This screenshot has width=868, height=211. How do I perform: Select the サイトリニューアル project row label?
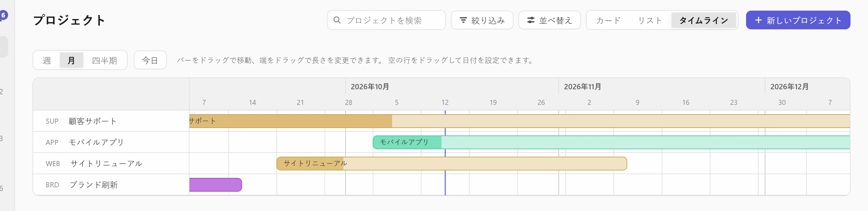click(x=106, y=164)
